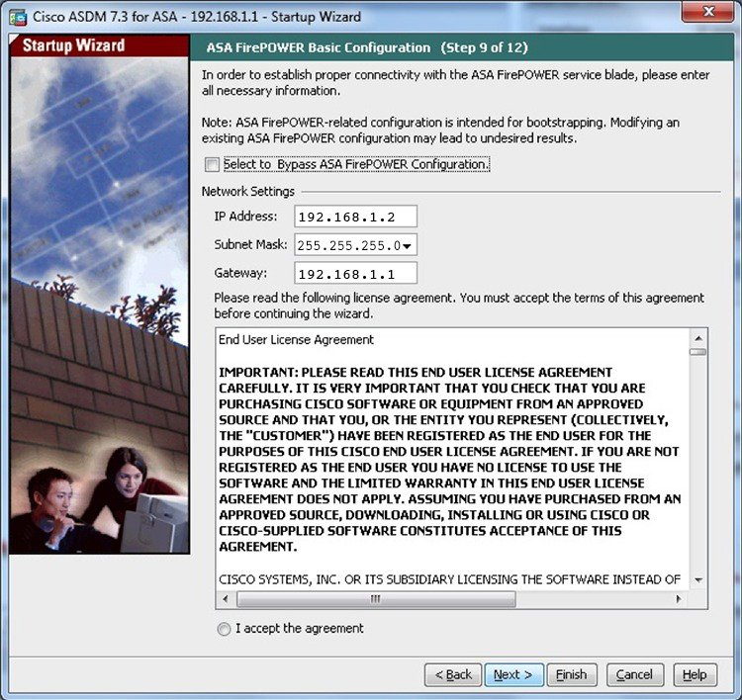Click the horizontal scrollbar thumb under the license

[376, 599]
